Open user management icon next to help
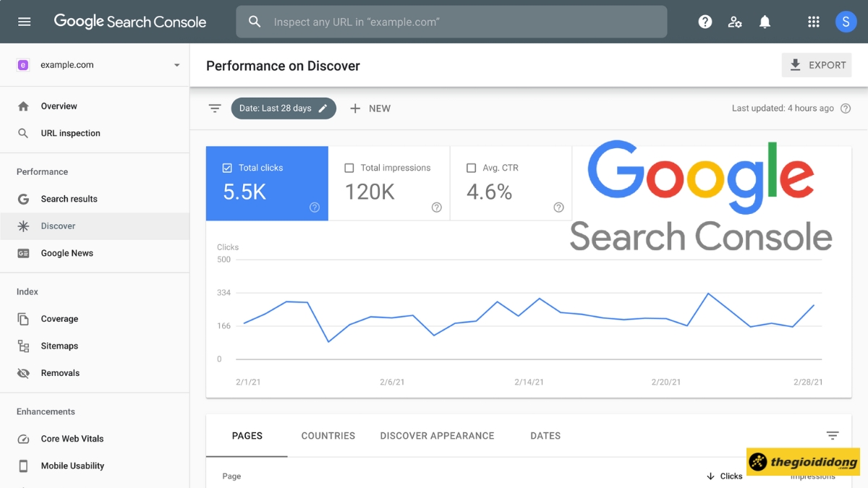This screenshot has height=488, width=868. tap(735, 22)
